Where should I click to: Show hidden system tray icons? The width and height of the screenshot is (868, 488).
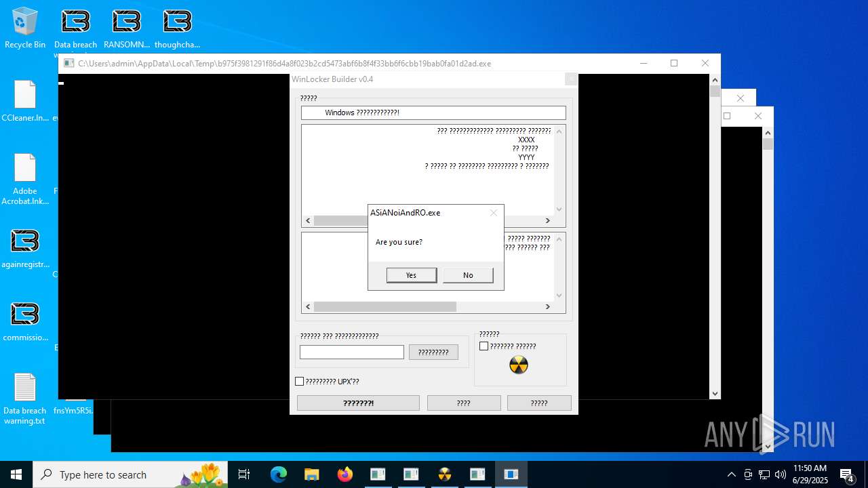[731, 474]
